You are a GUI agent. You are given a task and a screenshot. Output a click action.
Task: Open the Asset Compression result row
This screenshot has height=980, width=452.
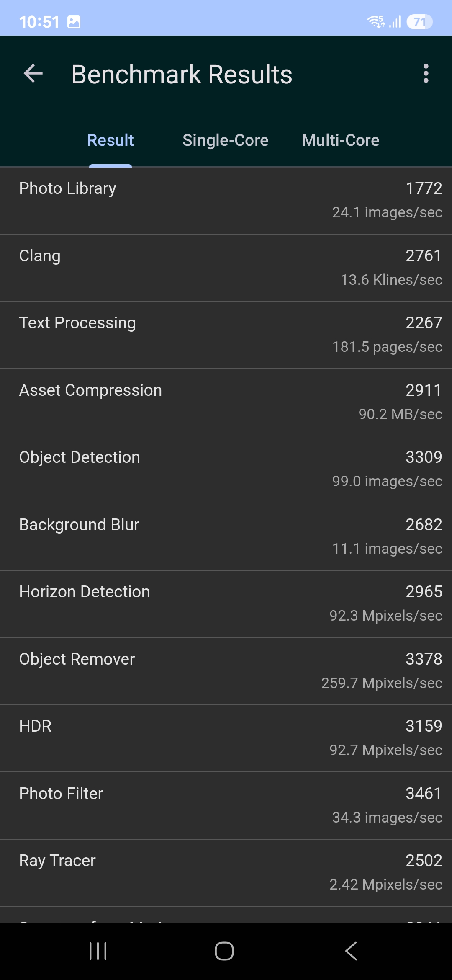(226, 402)
